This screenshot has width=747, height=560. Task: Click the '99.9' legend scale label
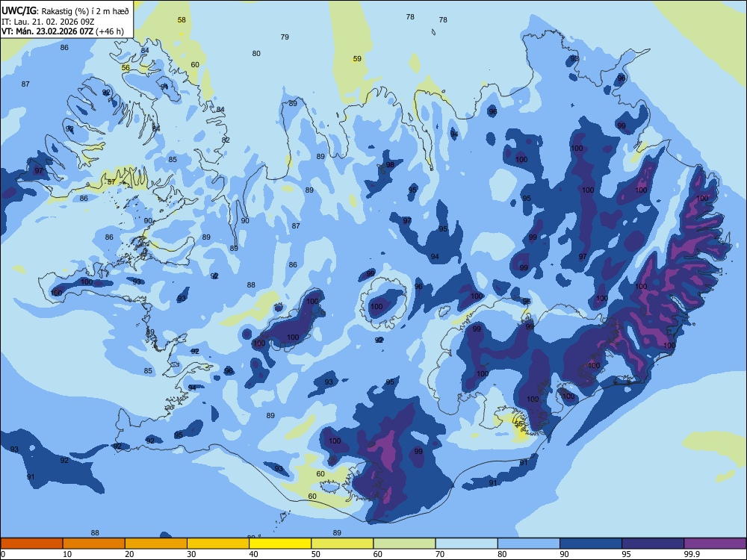click(x=692, y=554)
